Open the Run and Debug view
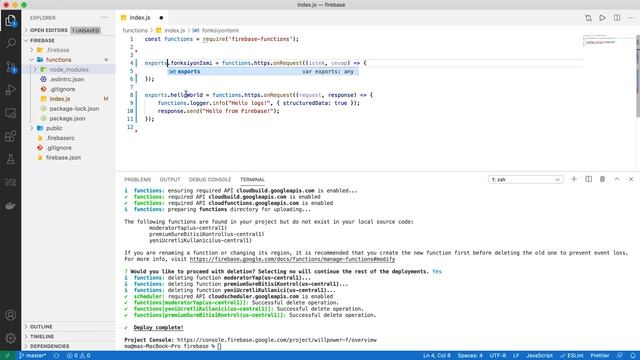 point(11,90)
